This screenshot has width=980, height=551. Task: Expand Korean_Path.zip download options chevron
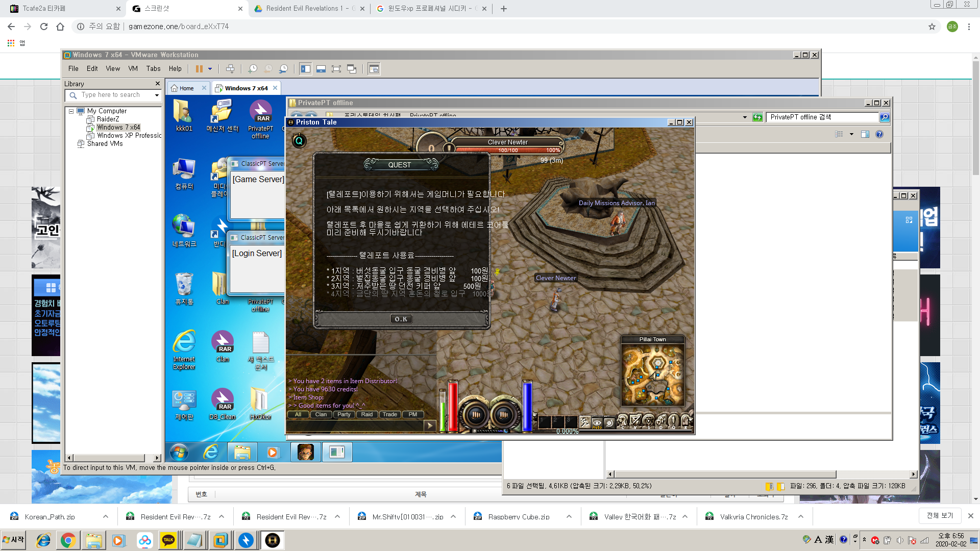point(106,516)
